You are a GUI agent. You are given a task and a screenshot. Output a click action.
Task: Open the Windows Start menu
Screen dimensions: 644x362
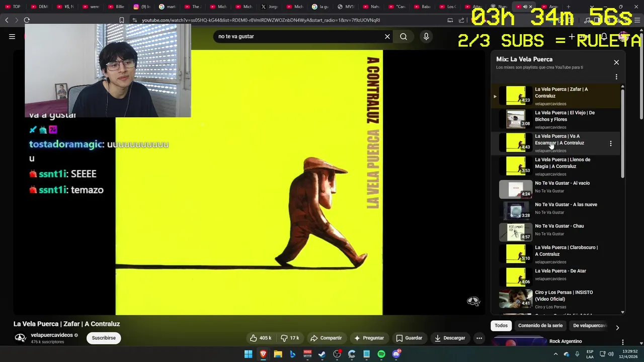point(249,354)
